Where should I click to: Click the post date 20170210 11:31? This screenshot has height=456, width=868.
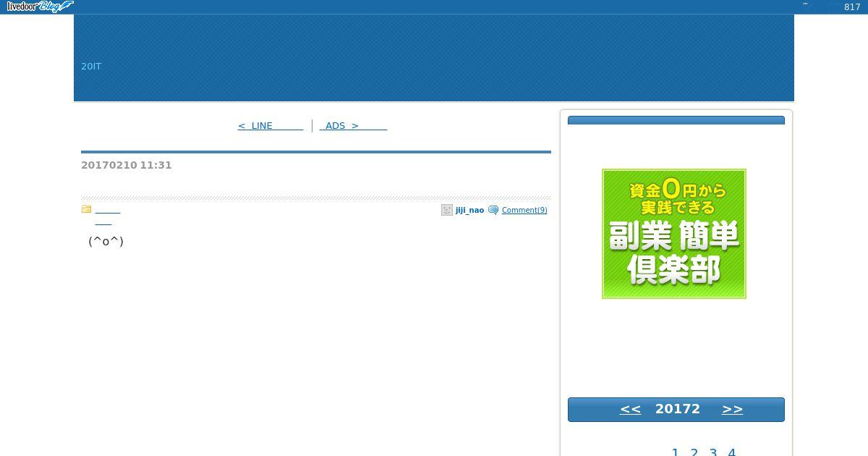tap(127, 165)
